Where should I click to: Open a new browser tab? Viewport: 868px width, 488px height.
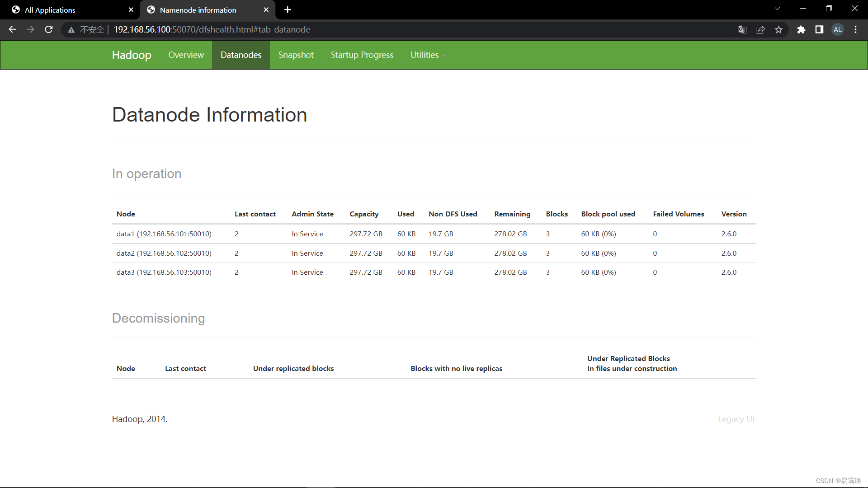coord(288,9)
